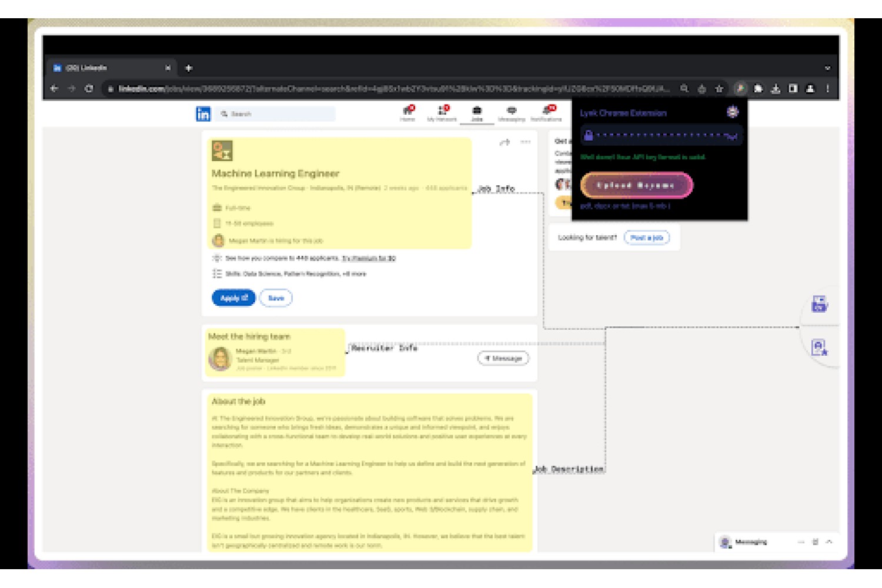
Task: Expand the Messaging overlay chevron
Action: pyautogui.click(x=829, y=542)
